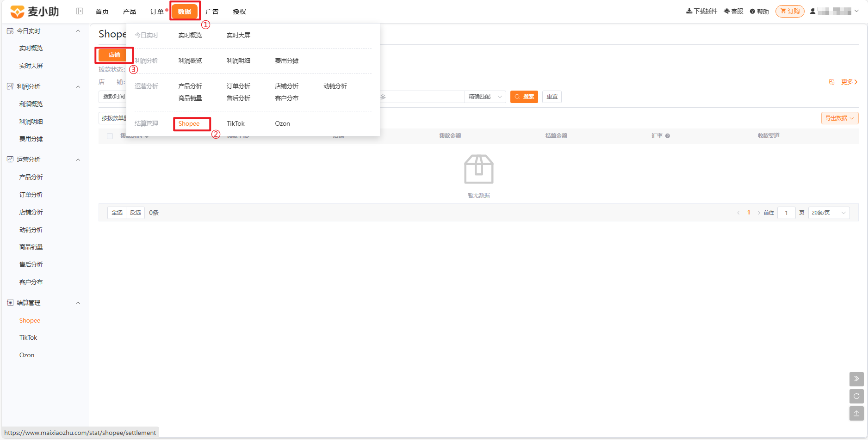
Task: Select 商品销量 in the dropdown menu
Action: click(x=190, y=98)
